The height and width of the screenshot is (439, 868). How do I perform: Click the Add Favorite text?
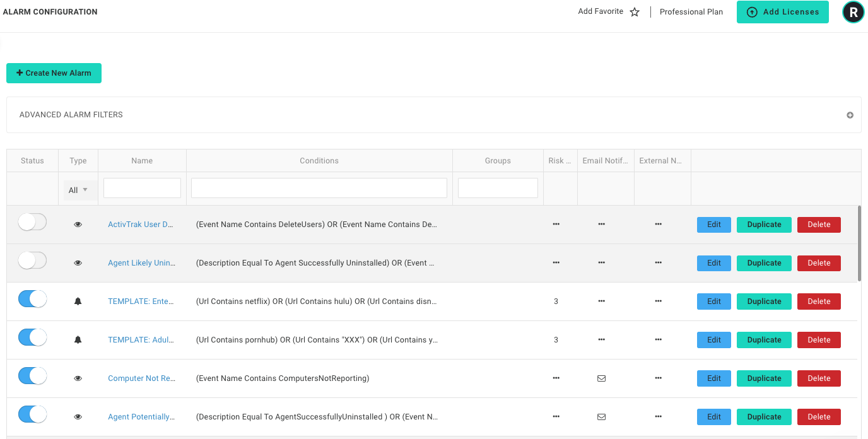pyautogui.click(x=601, y=11)
